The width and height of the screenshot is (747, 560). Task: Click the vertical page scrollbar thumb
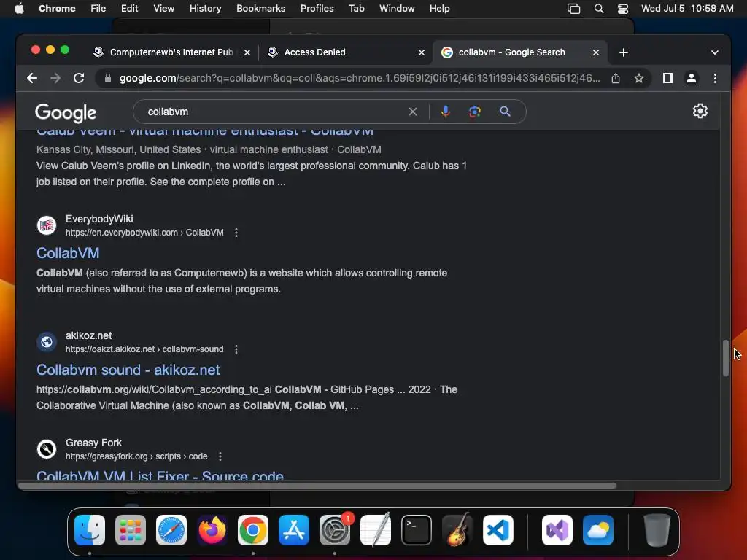coord(726,357)
